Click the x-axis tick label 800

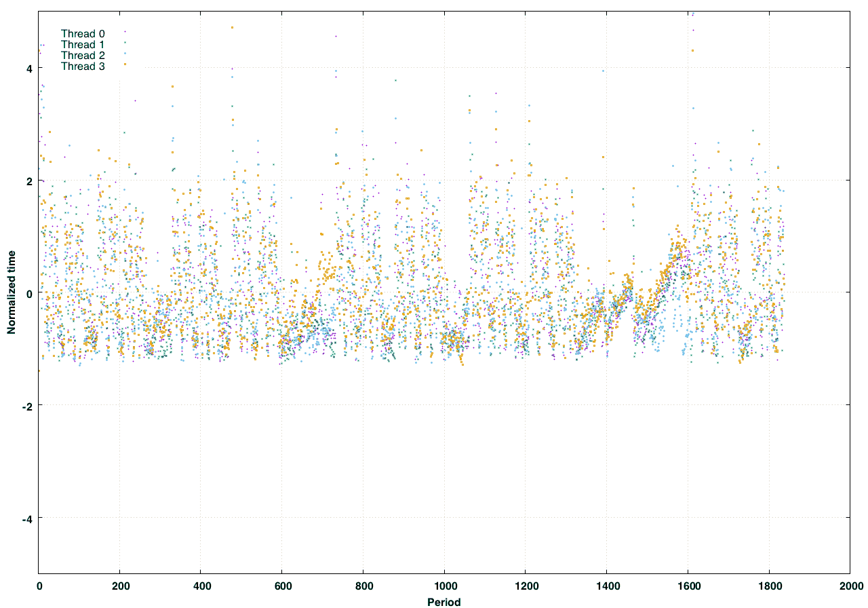pyautogui.click(x=363, y=586)
